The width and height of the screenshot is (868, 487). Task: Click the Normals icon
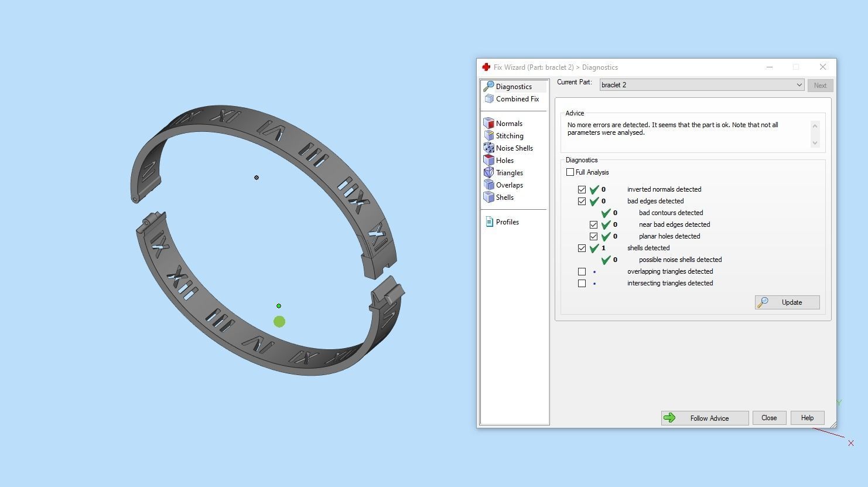click(489, 123)
